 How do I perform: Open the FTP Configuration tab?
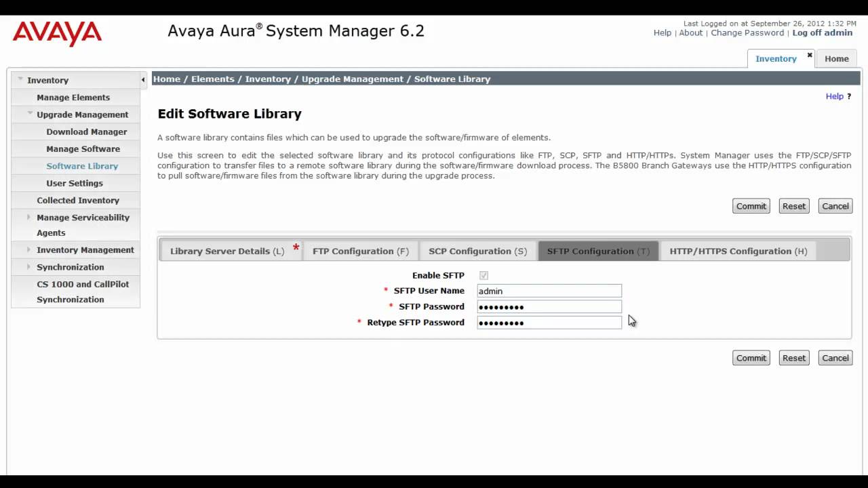pyautogui.click(x=361, y=251)
